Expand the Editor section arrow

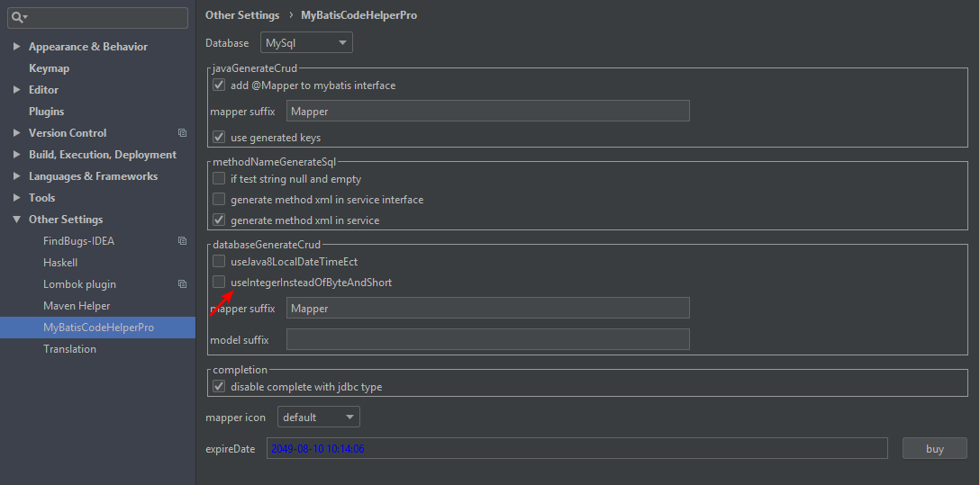point(17,89)
